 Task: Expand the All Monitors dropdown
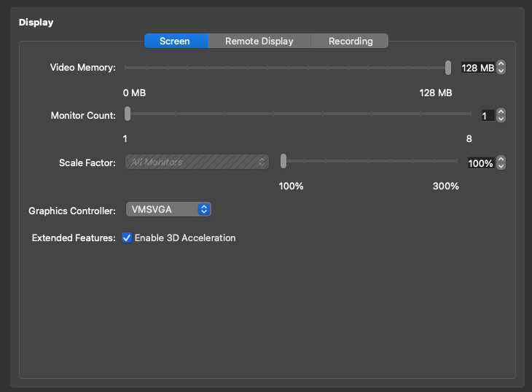click(197, 162)
